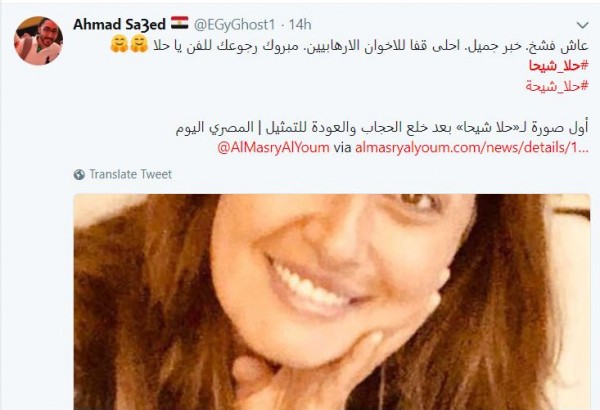Click the globe icon beside Translate Tweet
Viewport: 600px width, 410px height.
tap(79, 175)
